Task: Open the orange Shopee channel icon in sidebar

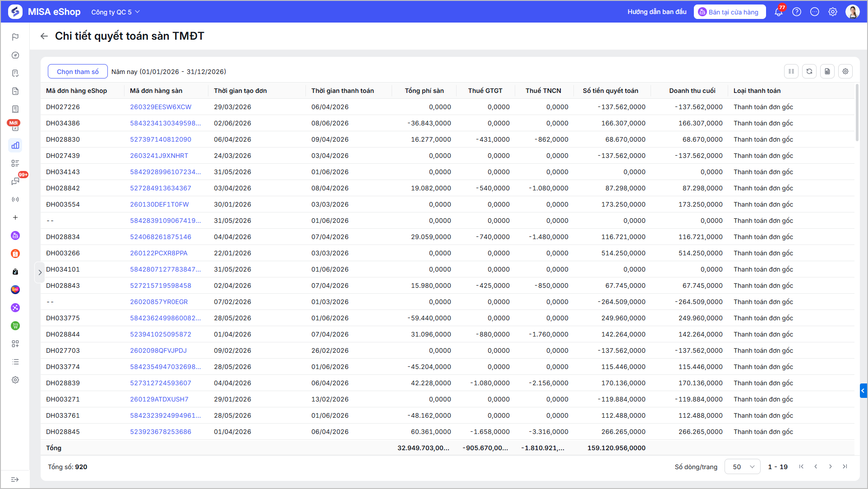Action: tap(15, 254)
